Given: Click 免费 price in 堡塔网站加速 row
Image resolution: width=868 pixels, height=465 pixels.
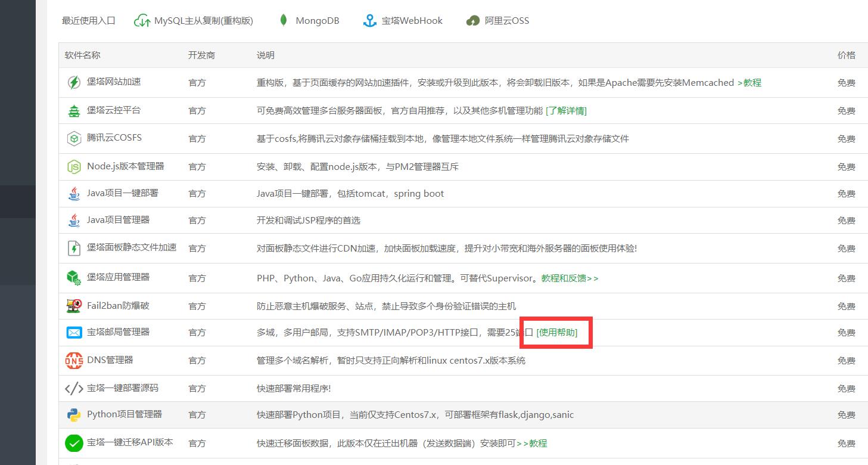Looking at the screenshot, I should pyautogui.click(x=847, y=83).
